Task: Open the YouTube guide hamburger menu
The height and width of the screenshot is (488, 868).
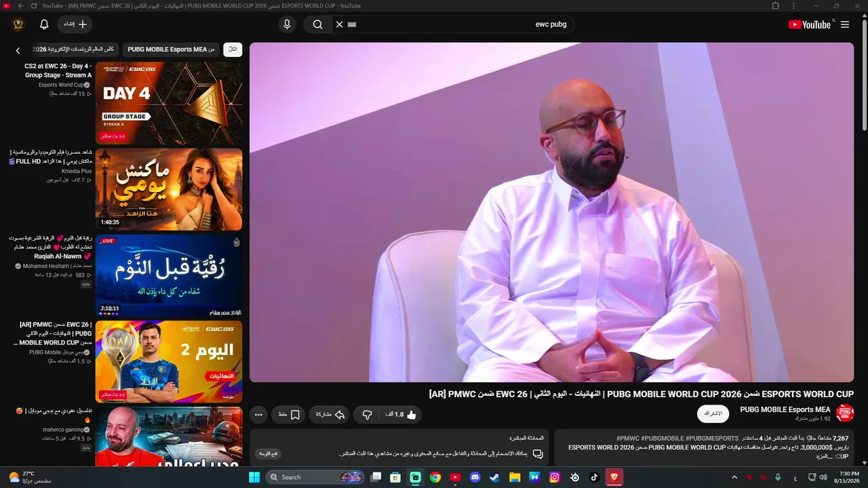Action: 844,24
